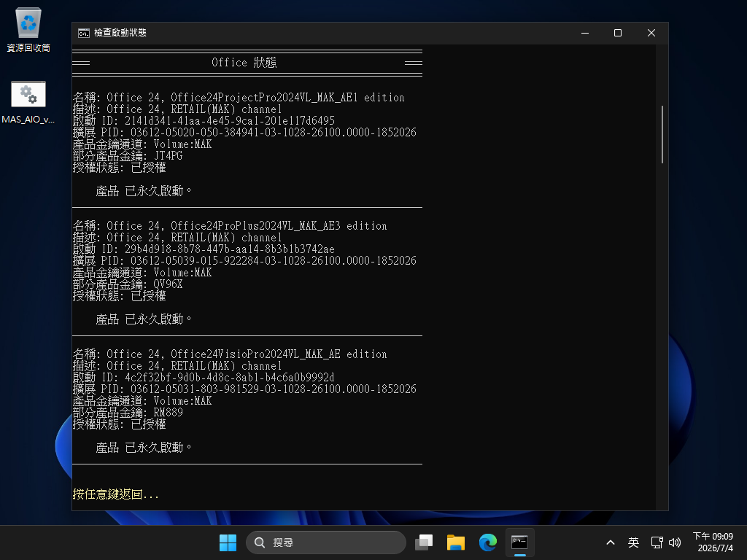Minimize the 檢查啟動狀態 console window

pyautogui.click(x=585, y=33)
